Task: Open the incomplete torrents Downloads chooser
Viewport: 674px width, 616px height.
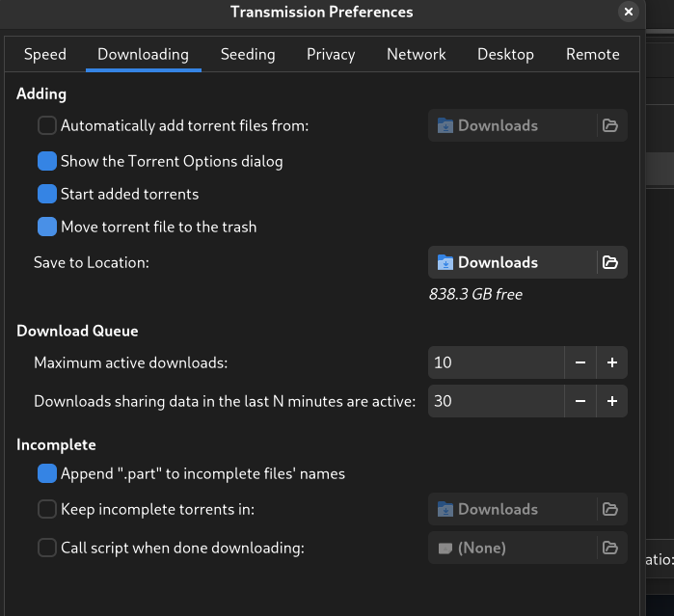Action: (x=527, y=509)
